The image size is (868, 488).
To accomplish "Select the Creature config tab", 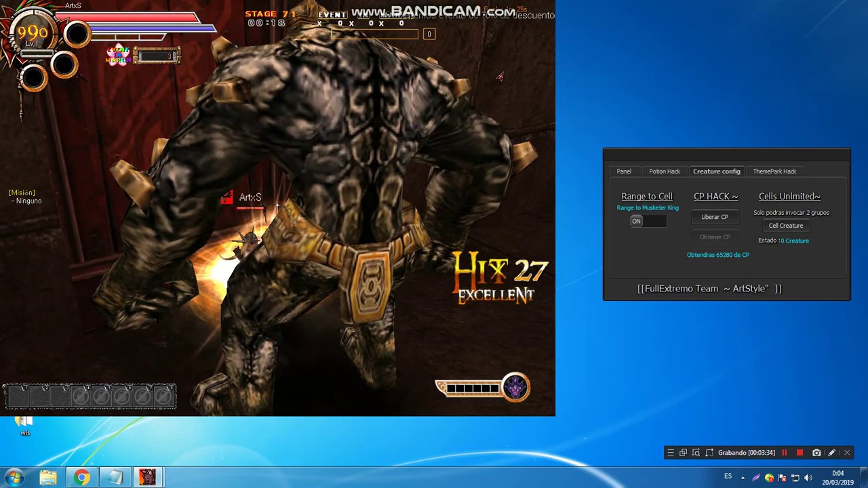I will point(717,171).
